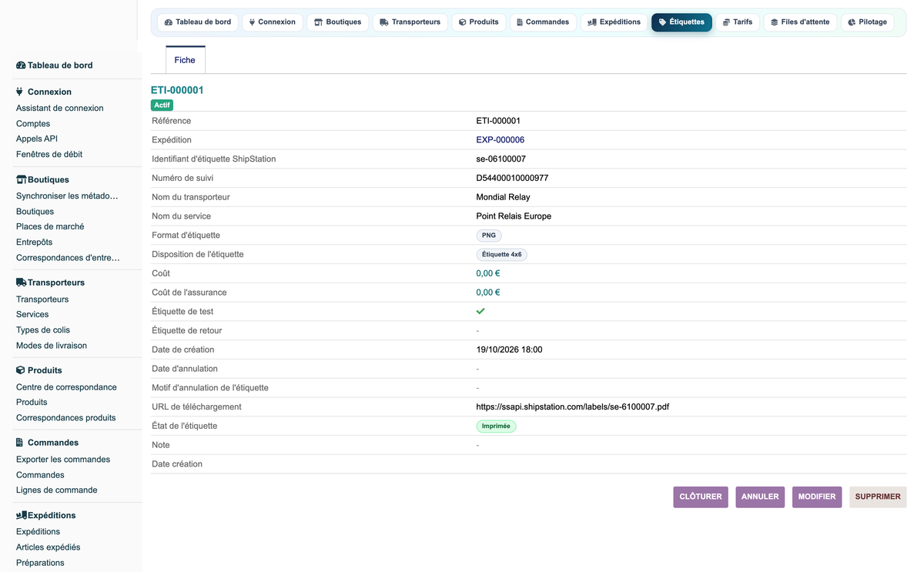Click the Clôturer button

coord(701,497)
